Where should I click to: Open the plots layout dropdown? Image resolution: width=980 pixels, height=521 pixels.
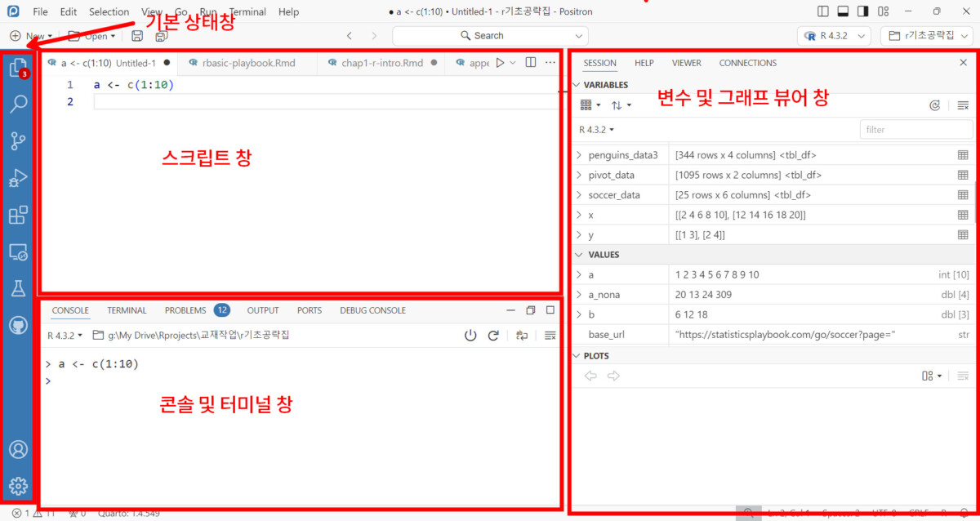pyautogui.click(x=932, y=376)
